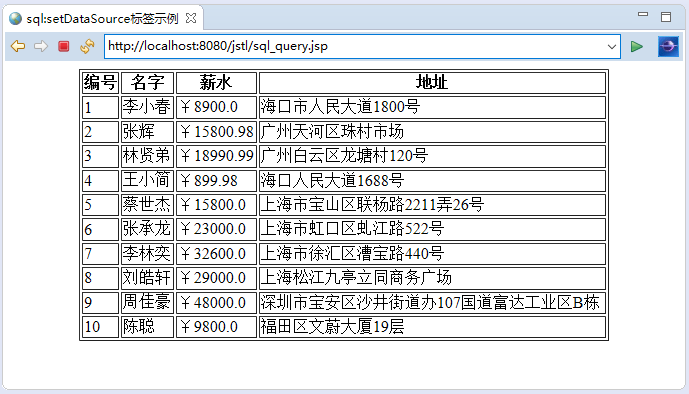Maximize the editor view panel

666,17
